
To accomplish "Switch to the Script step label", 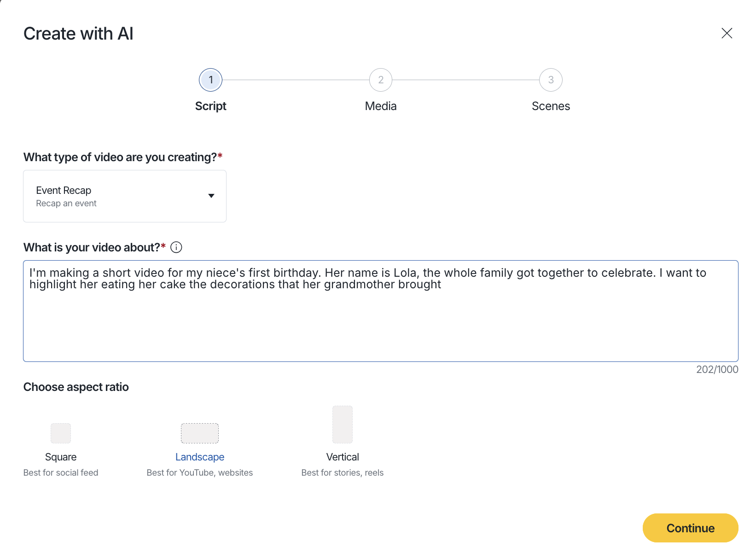I will point(210,106).
